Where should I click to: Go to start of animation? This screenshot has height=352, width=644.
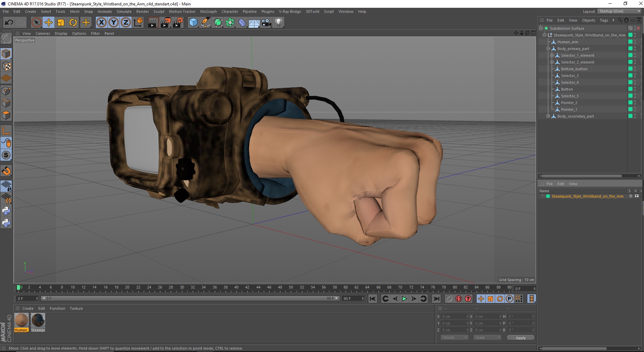[373, 299]
